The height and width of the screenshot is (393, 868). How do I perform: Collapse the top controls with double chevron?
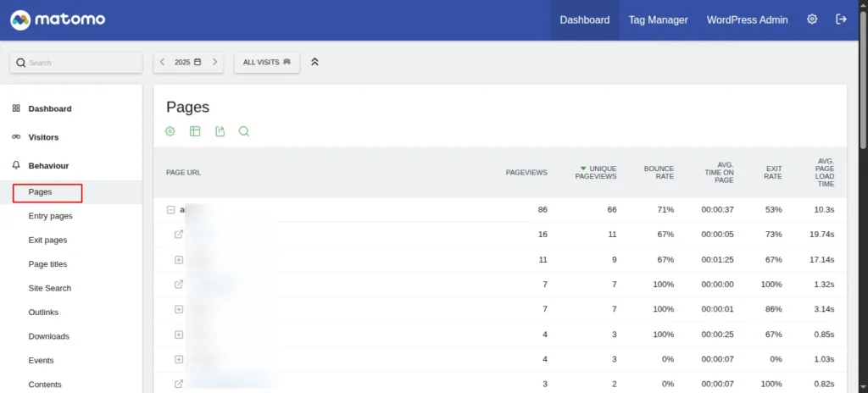pos(314,62)
